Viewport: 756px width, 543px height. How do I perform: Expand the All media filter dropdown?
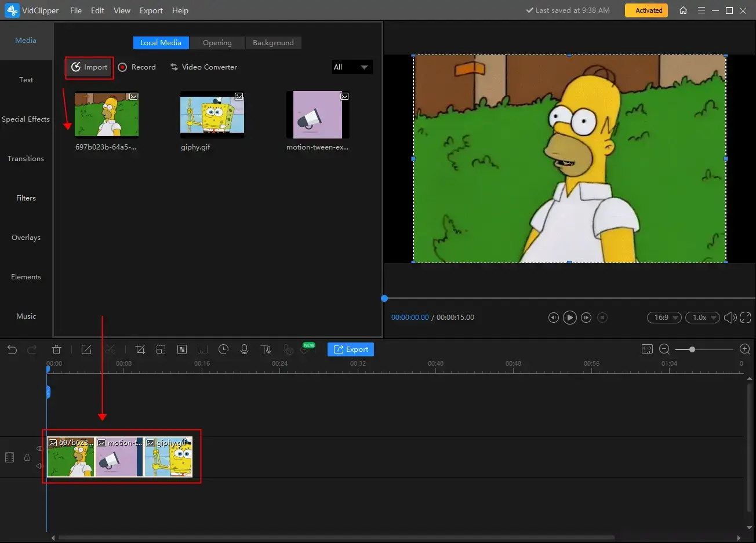(x=351, y=67)
